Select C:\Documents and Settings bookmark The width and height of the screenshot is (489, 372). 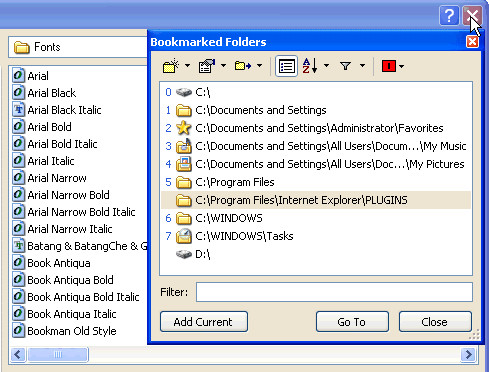(316, 110)
